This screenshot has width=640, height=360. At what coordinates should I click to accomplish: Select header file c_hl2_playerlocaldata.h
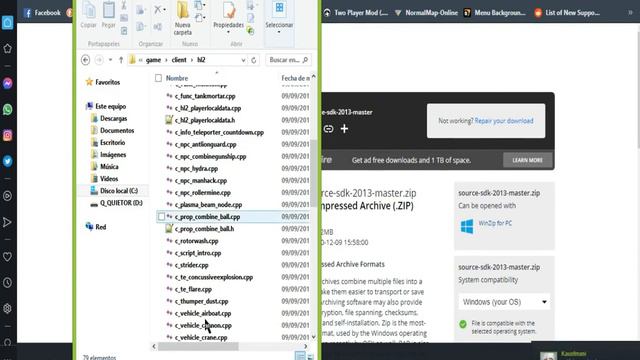coord(204,120)
